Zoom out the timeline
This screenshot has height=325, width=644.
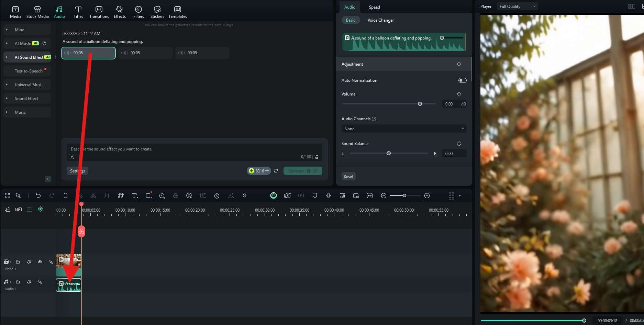384,195
